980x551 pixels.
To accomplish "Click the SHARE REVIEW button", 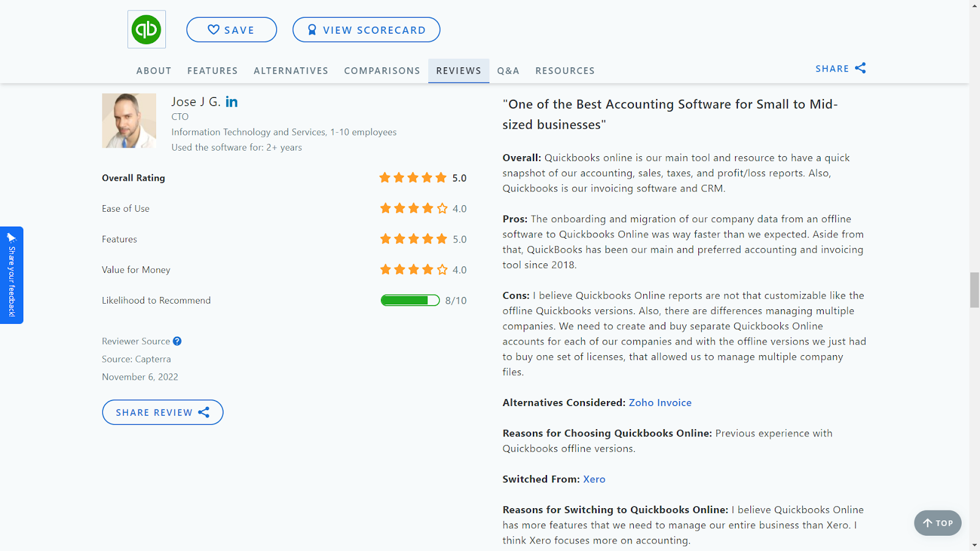I will point(162,412).
